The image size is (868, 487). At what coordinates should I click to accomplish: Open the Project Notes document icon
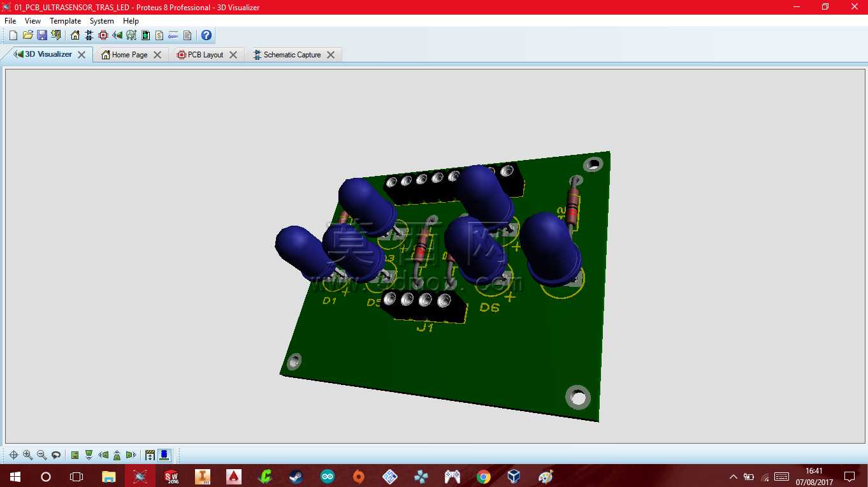[x=187, y=35]
